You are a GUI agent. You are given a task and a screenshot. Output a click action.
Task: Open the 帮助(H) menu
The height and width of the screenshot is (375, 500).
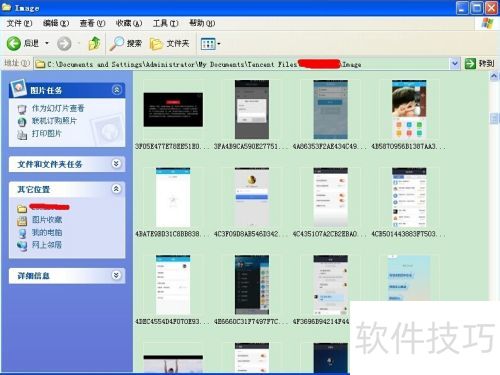(202, 23)
